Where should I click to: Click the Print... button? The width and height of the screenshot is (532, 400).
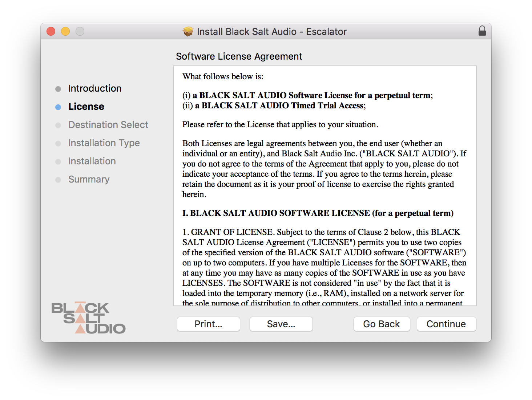click(209, 324)
